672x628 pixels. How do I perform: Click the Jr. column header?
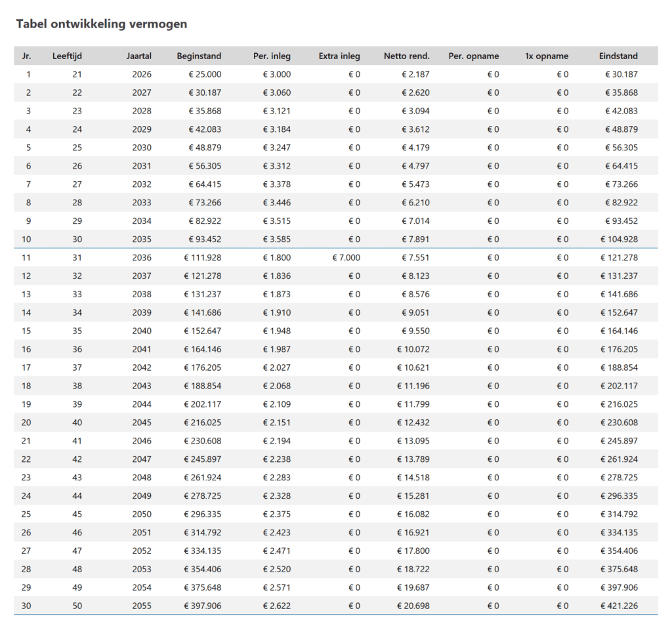(x=26, y=56)
